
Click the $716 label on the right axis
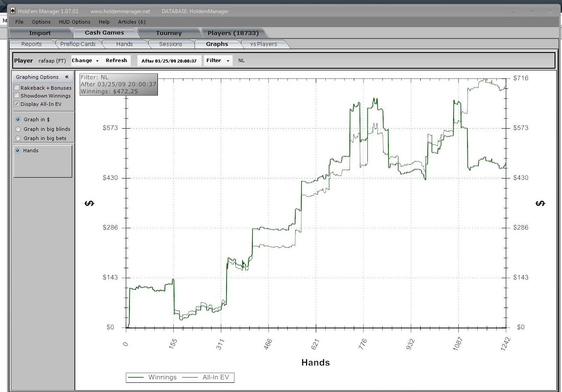[x=521, y=78]
